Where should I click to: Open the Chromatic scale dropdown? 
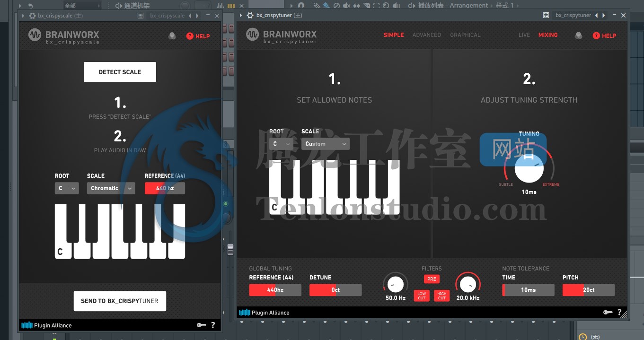[111, 188]
